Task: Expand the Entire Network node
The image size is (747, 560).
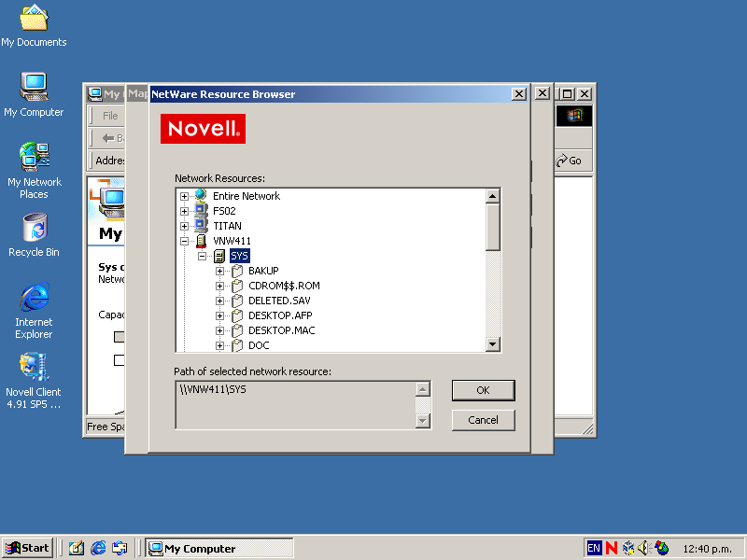Action: [184, 196]
